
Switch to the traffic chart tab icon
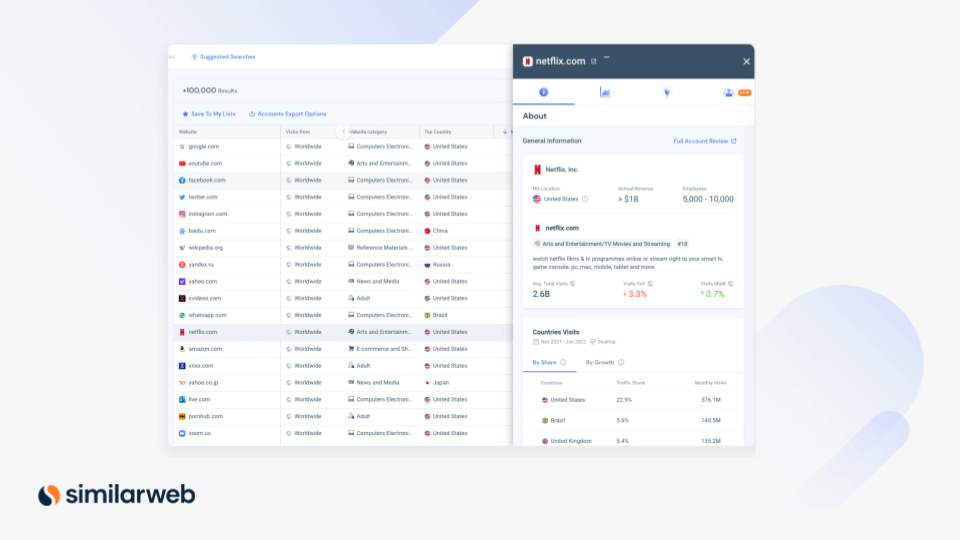pos(605,92)
